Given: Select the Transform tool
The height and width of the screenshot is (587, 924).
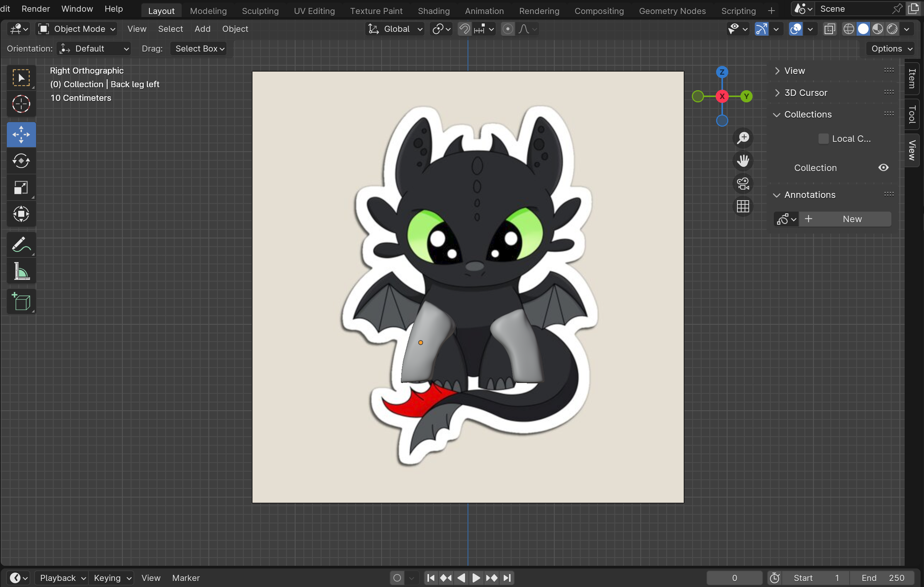Looking at the screenshot, I should tap(21, 214).
